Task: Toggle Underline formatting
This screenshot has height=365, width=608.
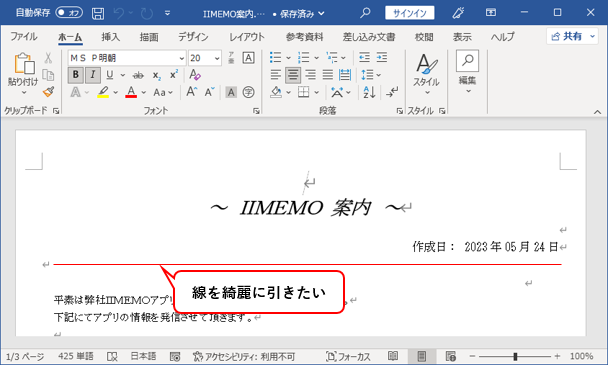Action: 110,74
